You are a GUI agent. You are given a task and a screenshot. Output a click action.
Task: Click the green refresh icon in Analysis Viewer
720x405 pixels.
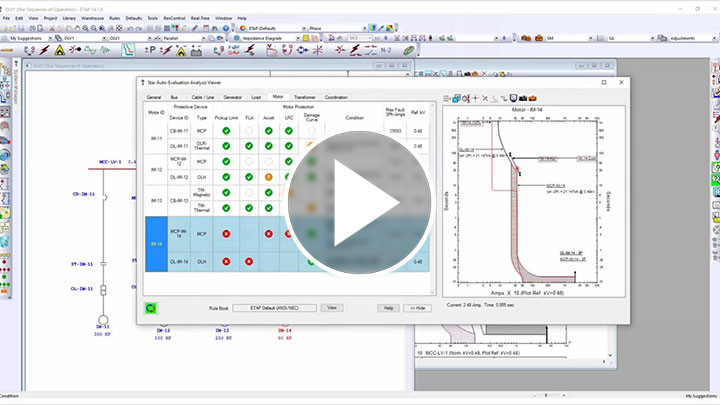tap(151, 308)
